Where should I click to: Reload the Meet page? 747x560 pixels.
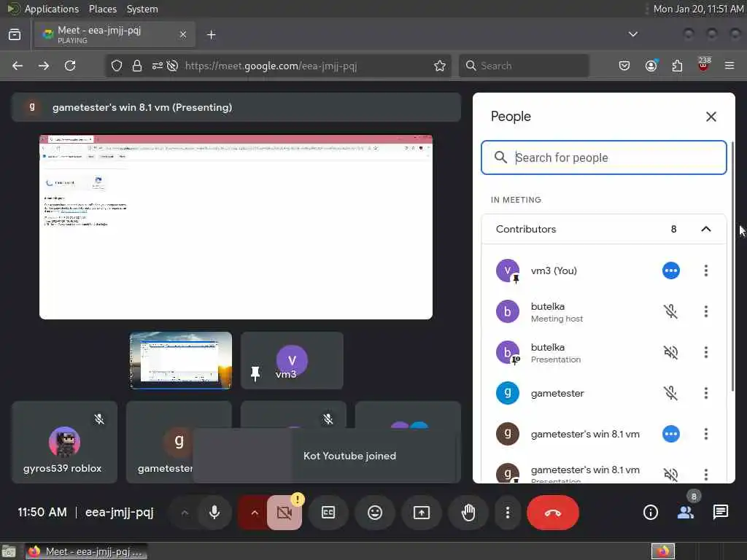click(x=70, y=66)
